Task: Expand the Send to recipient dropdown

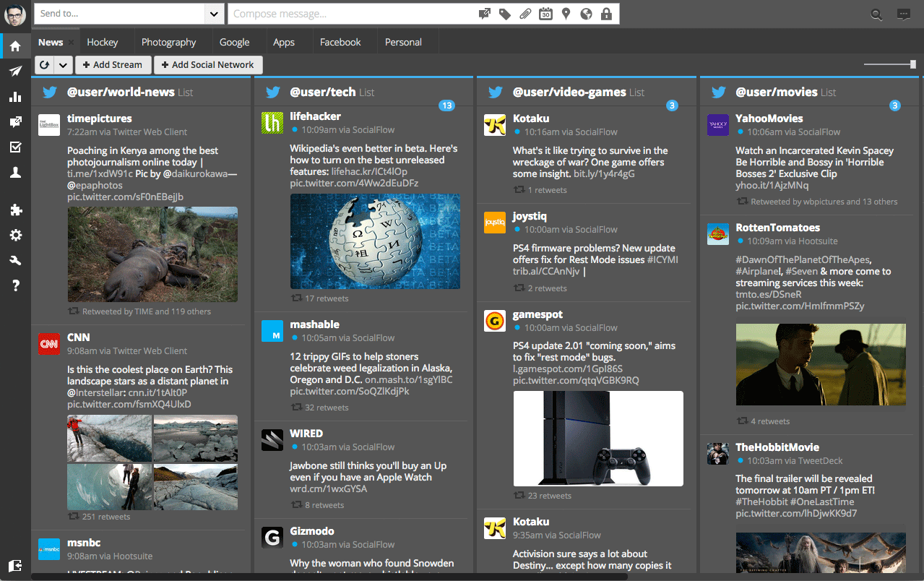Action: tap(213, 13)
